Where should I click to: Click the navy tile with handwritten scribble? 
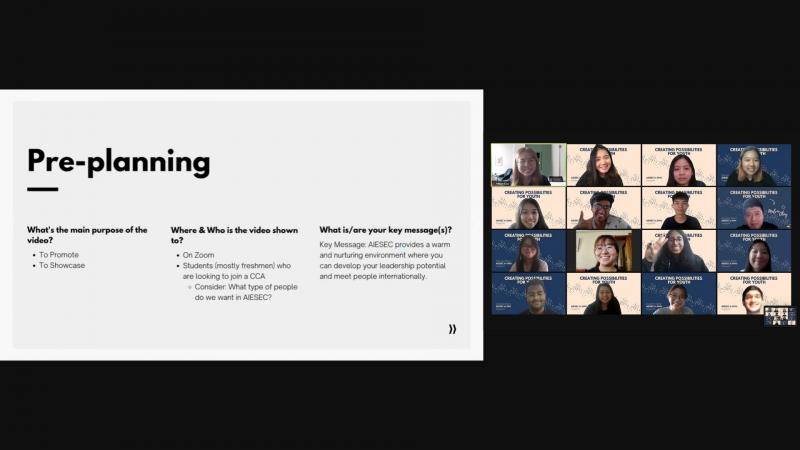[753, 208]
